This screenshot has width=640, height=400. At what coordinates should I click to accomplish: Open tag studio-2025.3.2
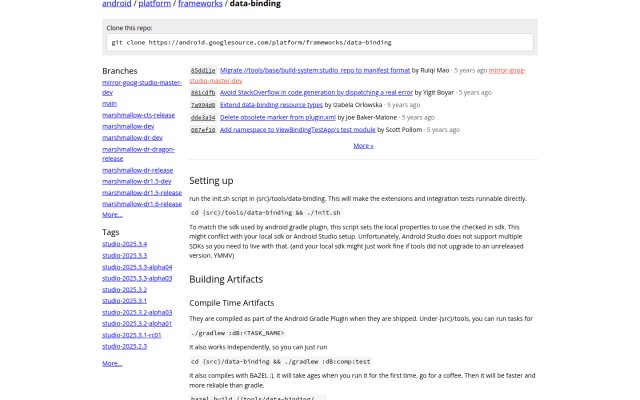(x=124, y=290)
